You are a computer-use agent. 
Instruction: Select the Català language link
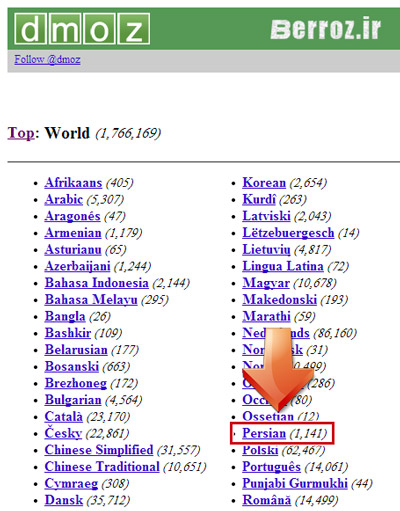click(64, 416)
